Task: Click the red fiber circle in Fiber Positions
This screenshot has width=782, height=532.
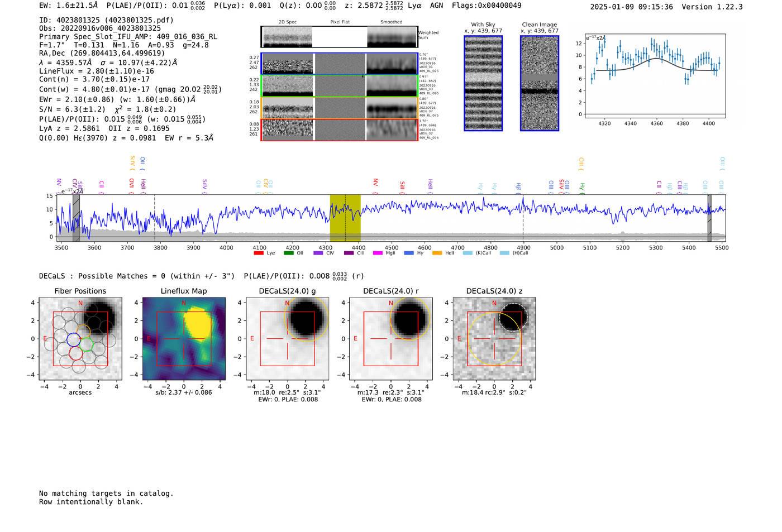Action: (76, 353)
